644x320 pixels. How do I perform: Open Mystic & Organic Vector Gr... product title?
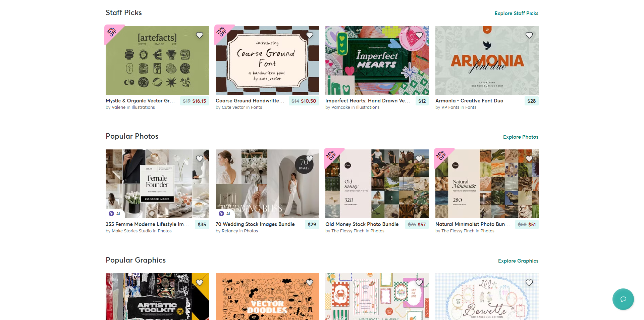140,101
